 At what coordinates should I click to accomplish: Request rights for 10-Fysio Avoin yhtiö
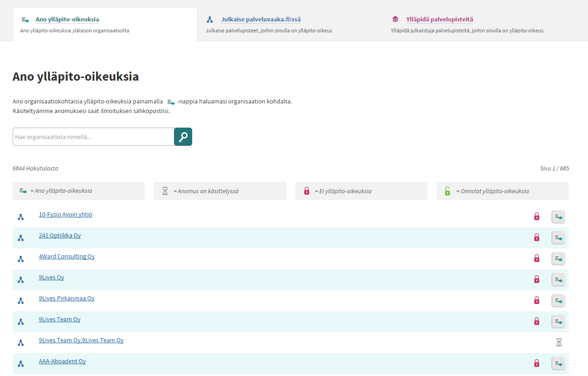(558, 217)
